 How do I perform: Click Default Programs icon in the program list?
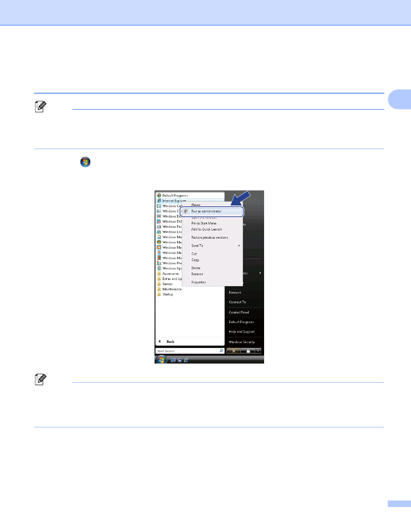pyautogui.click(x=159, y=196)
